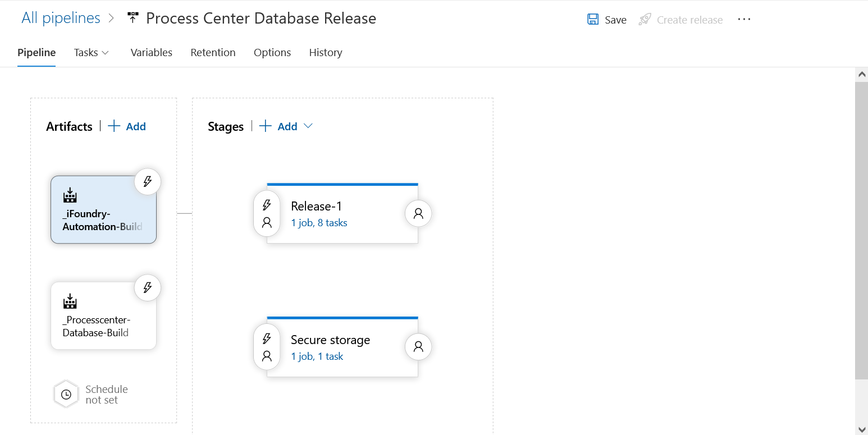The image size is (868, 435).
Task: Click the Process Center Database Release title
Action: pos(261,18)
